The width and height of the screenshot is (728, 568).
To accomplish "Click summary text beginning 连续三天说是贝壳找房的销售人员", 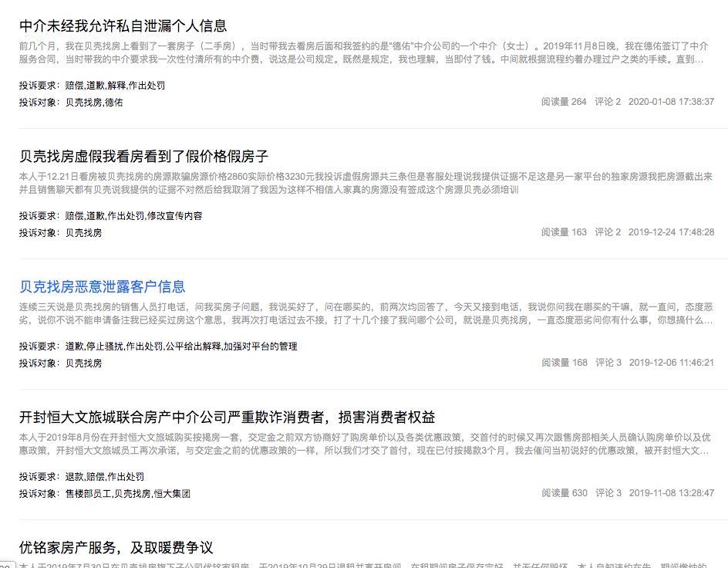I will point(361,313).
